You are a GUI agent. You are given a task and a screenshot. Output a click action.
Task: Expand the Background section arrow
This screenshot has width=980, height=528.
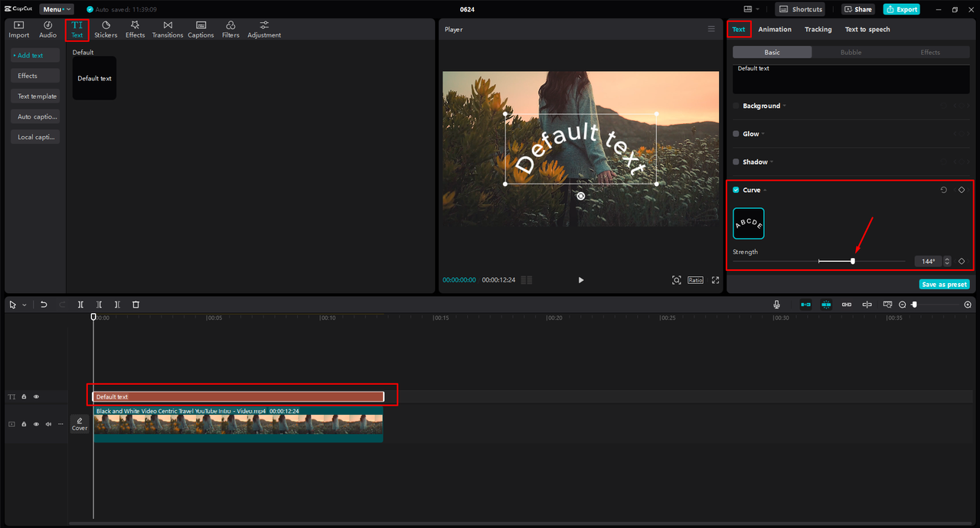(x=784, y=106)
